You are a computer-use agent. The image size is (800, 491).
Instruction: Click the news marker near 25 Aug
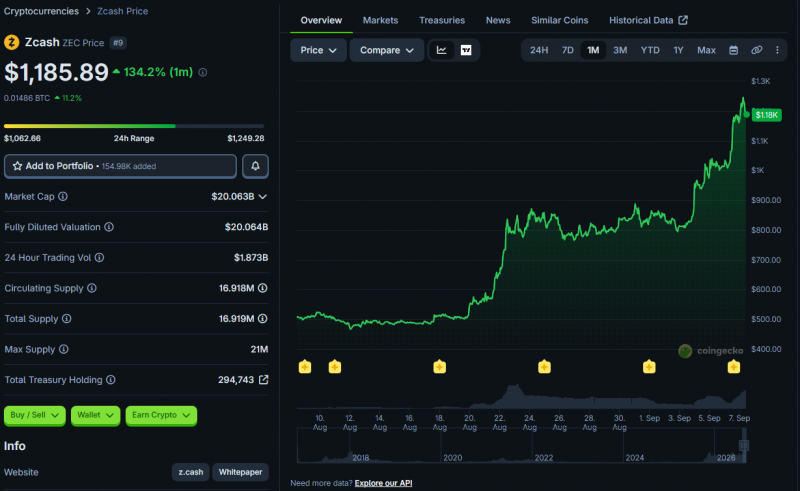click(544, 366)
